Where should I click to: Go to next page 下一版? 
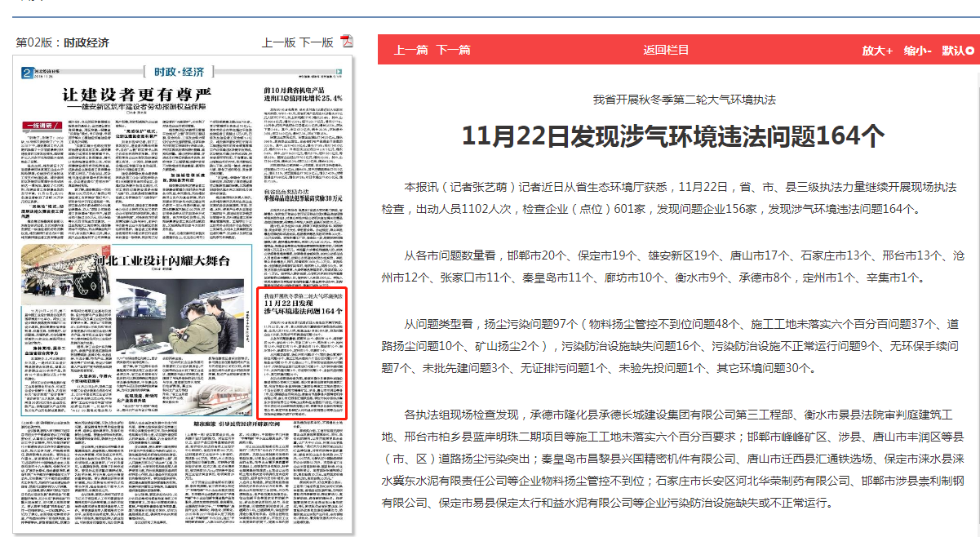317,42
